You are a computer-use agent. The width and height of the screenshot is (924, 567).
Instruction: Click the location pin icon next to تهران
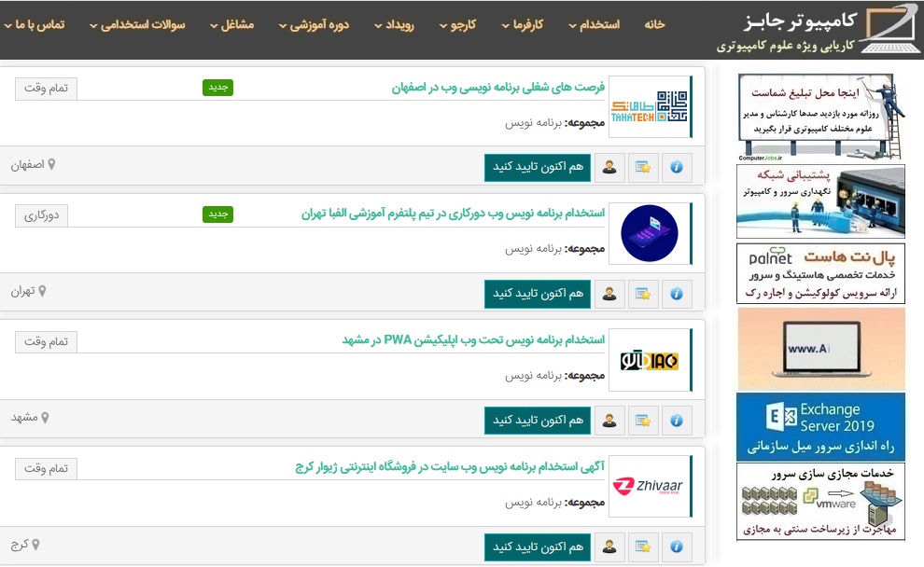(x=42, y=291)
